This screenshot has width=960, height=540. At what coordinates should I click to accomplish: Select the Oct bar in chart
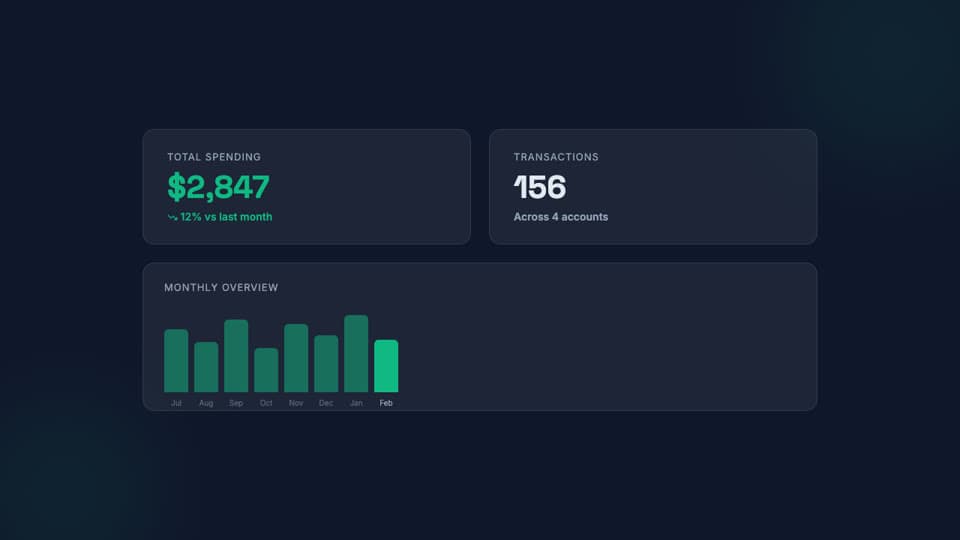[x=266, y=370]
